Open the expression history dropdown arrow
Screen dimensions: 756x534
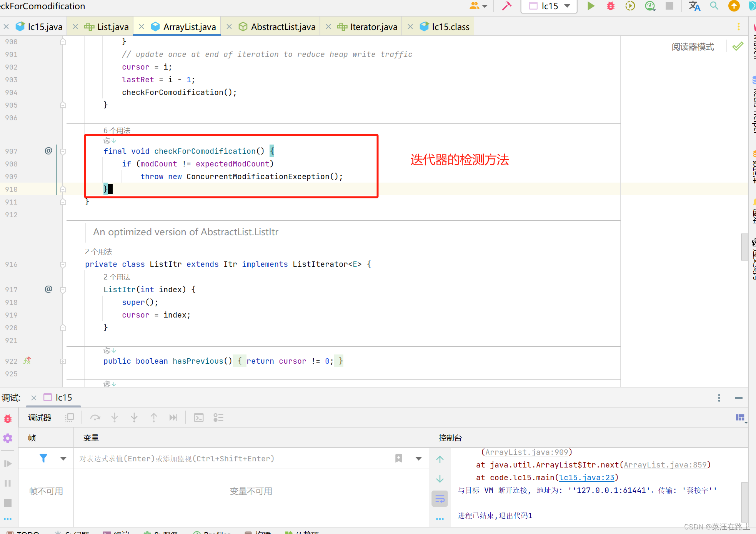pos(419,459)
